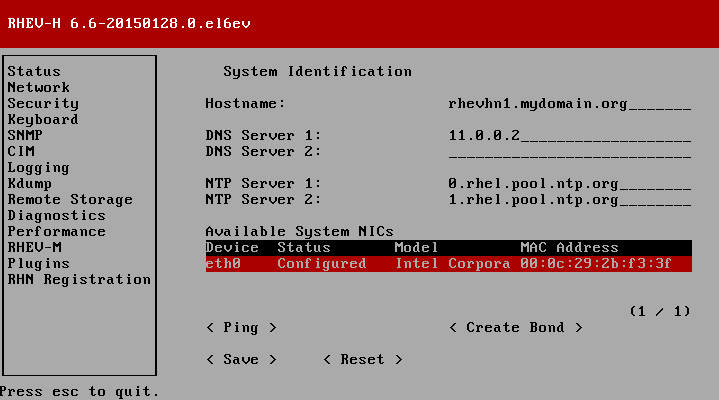Screen dimensions: 719x400
Task: Click the Available System NICs label
Action: click(x=299, y=232)
